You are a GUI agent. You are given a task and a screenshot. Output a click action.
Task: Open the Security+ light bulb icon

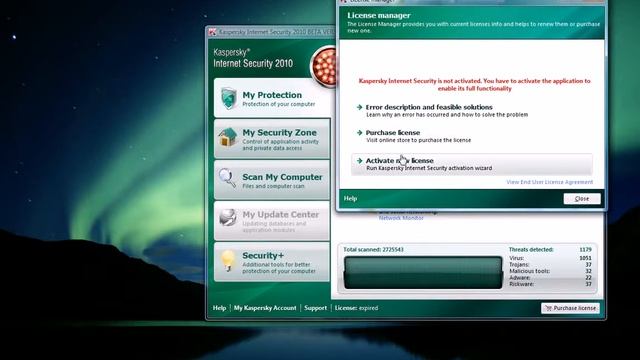tap(228, 261)
